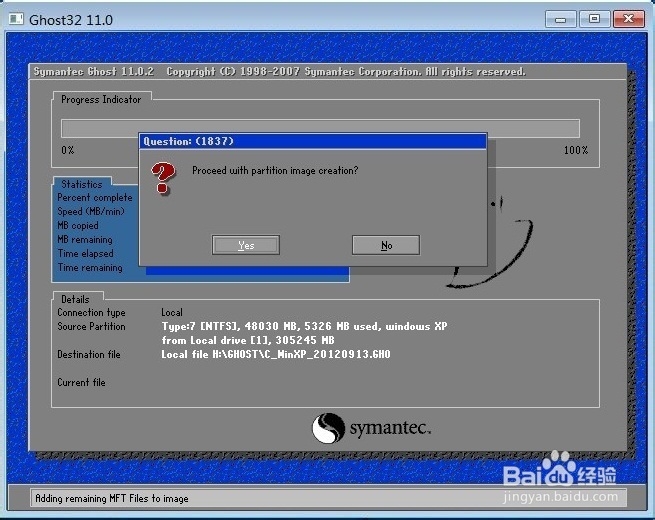Click the 'Progress Indicator' group label
The height and width of the screenshot is (520, 655).
(101, 99)
